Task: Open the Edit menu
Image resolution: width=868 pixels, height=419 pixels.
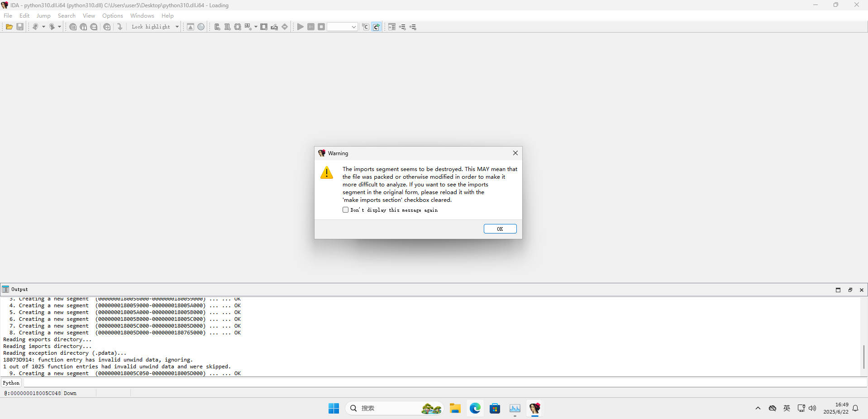Action: pyautogui.click(x=24, y=15)
